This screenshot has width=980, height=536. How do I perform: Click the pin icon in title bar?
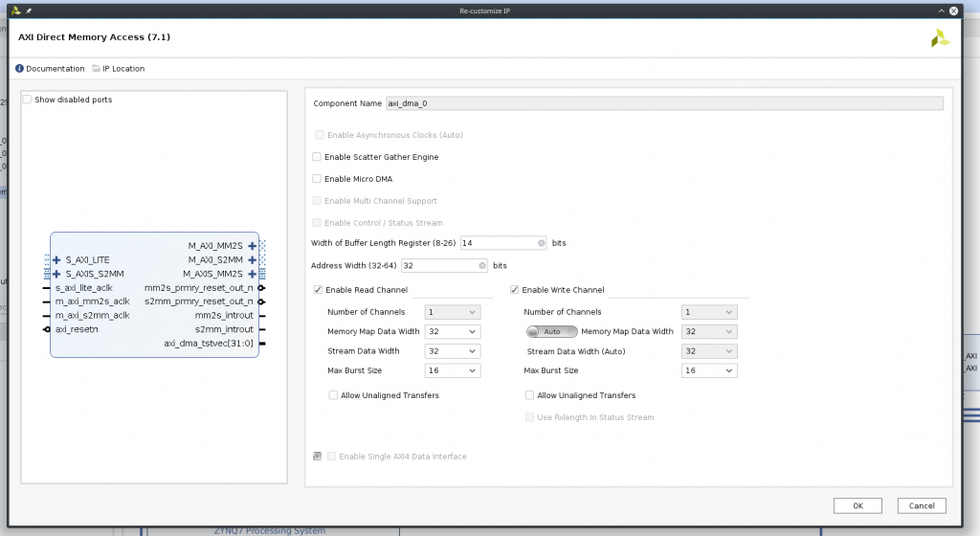tap(29, 11)
